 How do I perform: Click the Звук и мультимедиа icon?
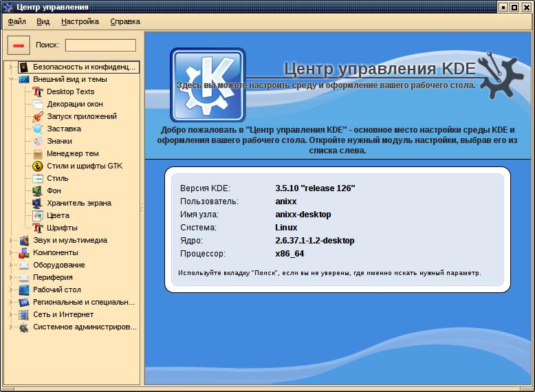[23, 241]
